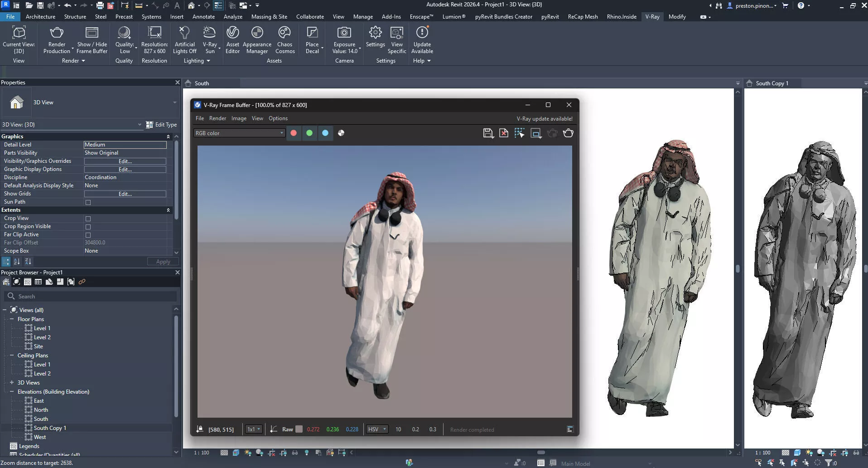This screenshot has height=468, width=868.
Task: Click the Render Production teapot icon
Action: coord(57,33)
